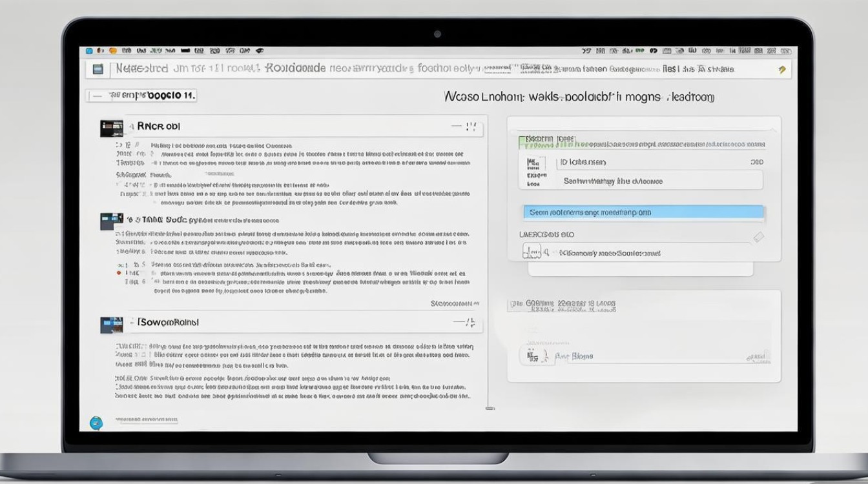Click the yellow pencil icon in the toolbar
868x484 pixels.
coord(781,69)
